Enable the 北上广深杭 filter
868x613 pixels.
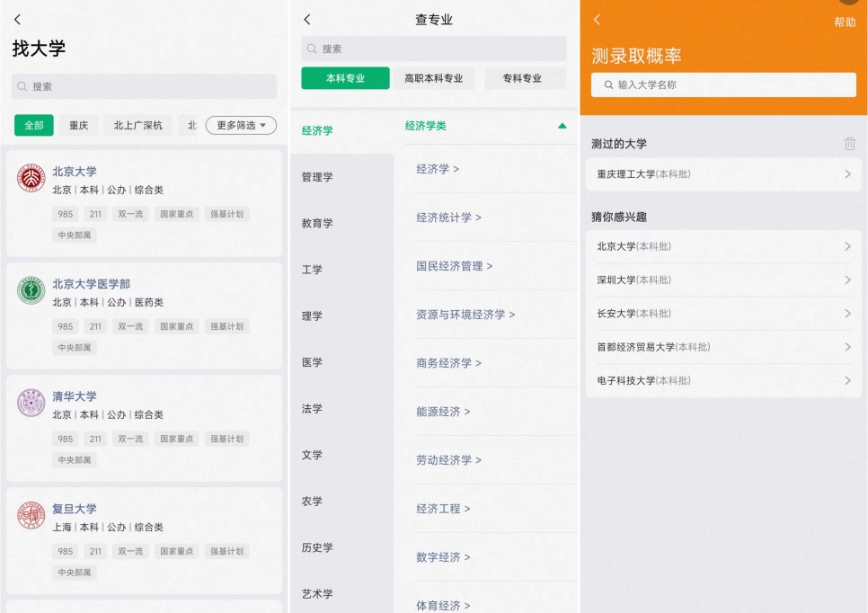(138, 125)
